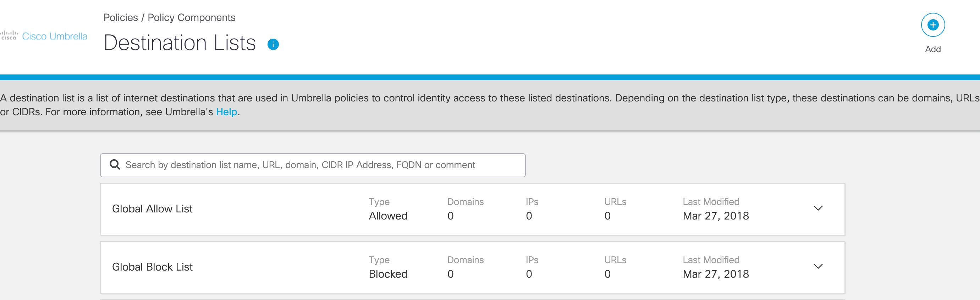
Task: Click the magnifier icon in search bar
Action: pos(115,165)
